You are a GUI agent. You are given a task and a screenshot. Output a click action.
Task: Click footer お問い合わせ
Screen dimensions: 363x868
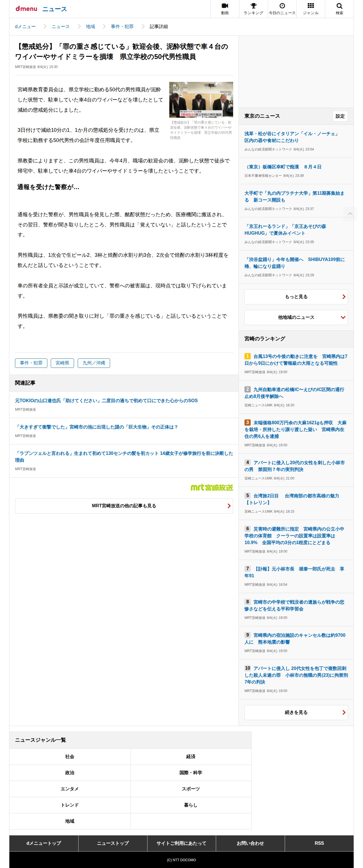tap(250, 843)
